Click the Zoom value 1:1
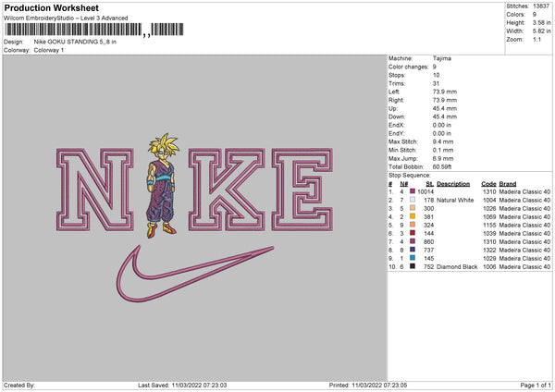Image resolution: width=555 pixels, height=392 pixels. point(536,39)
